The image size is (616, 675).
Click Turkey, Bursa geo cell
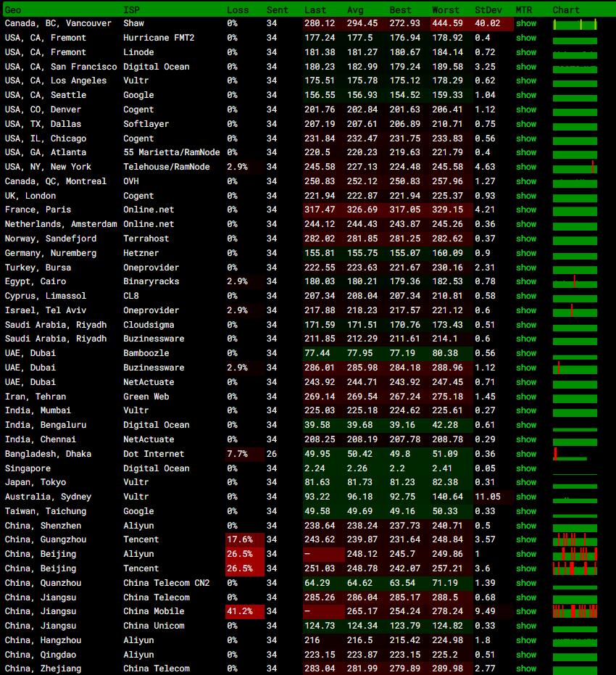coord(38,268)
